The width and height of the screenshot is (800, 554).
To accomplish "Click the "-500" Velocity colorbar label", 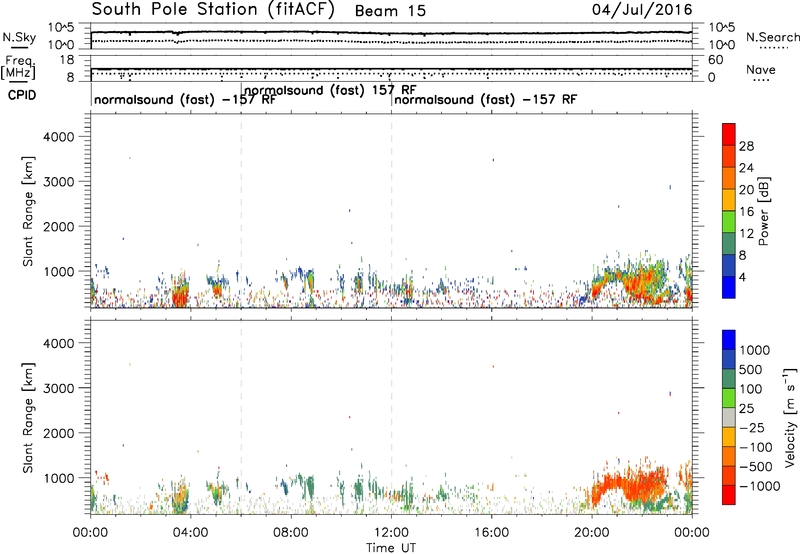I will point(758,467).
